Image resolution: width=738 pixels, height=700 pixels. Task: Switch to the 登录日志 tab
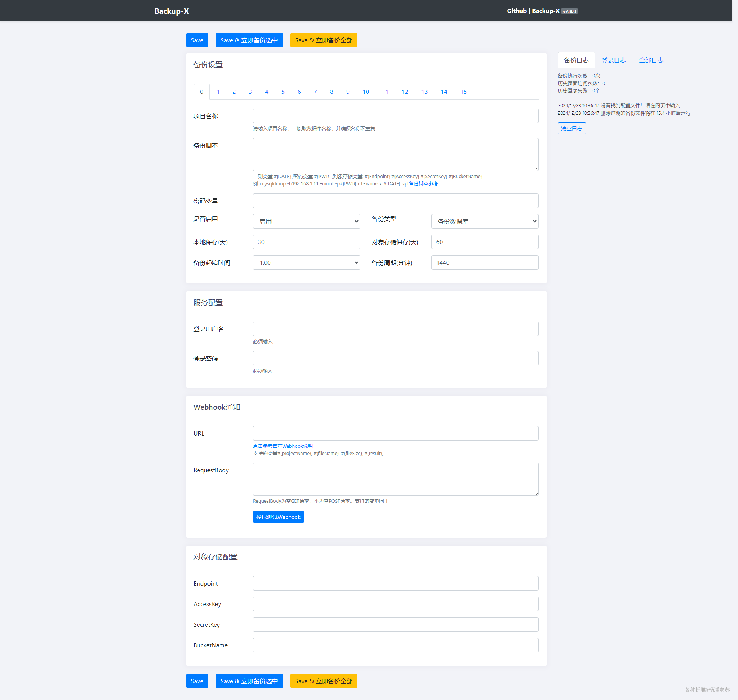point(613,60)
